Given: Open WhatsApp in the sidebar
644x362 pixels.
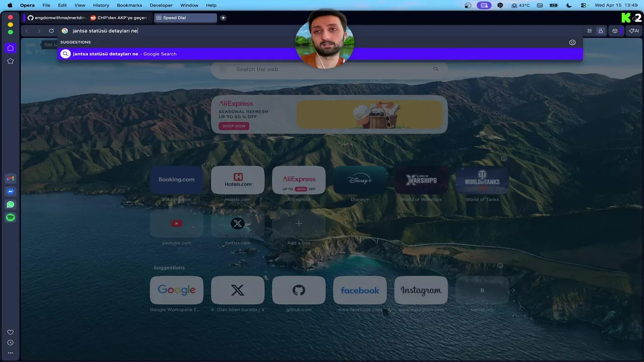Looking at the screenshot, I should [x=10, y=205].
